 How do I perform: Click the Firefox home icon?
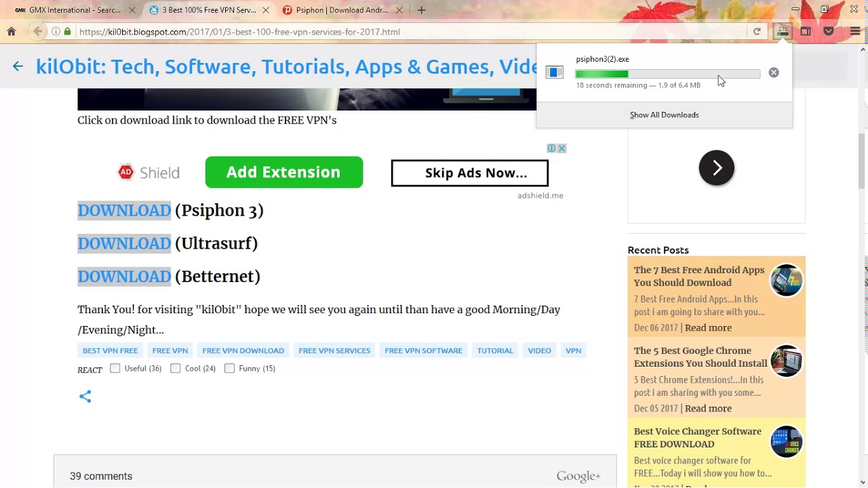[x=12, y=31]
